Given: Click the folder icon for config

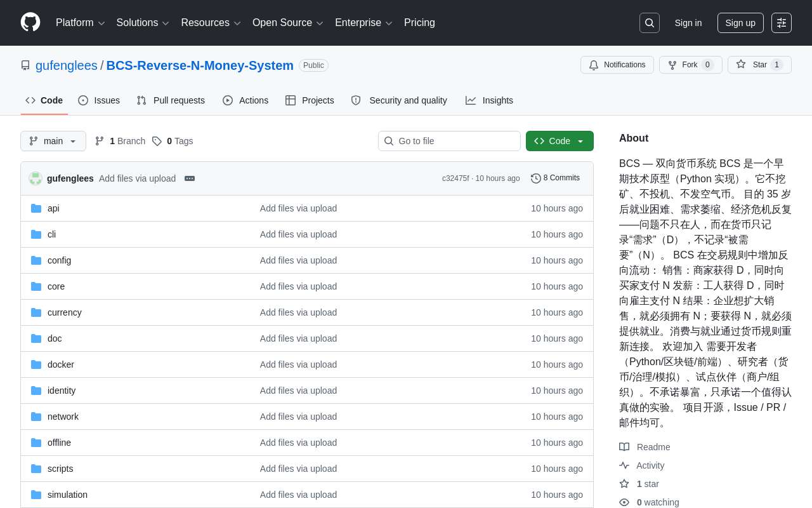Looking at the screenshot, I should point(36,260).
